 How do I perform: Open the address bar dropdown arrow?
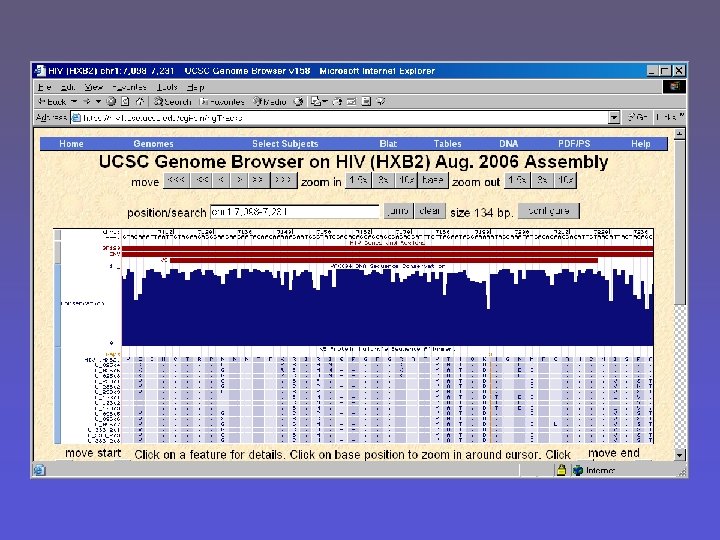(x=614, y=118)
